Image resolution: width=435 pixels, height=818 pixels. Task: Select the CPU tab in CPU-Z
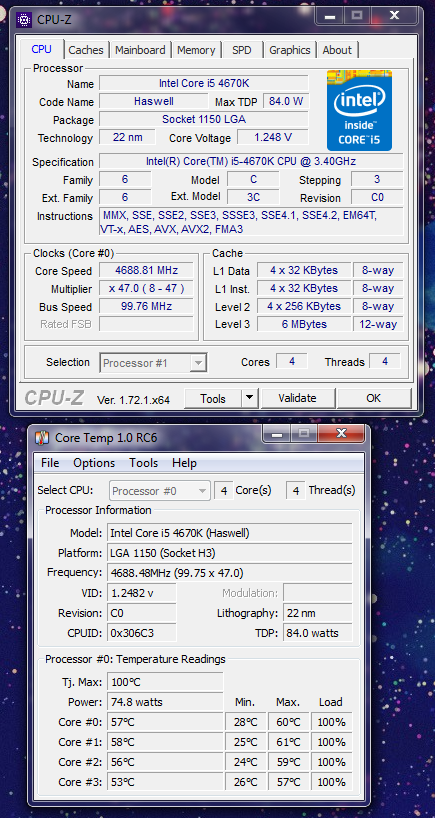tap(42, 49)
